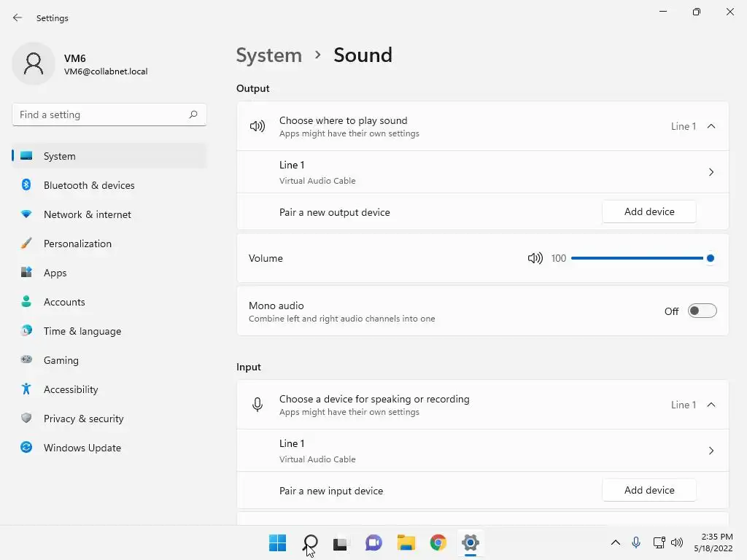Click the Find a setting search box

(x=102, y=114)
